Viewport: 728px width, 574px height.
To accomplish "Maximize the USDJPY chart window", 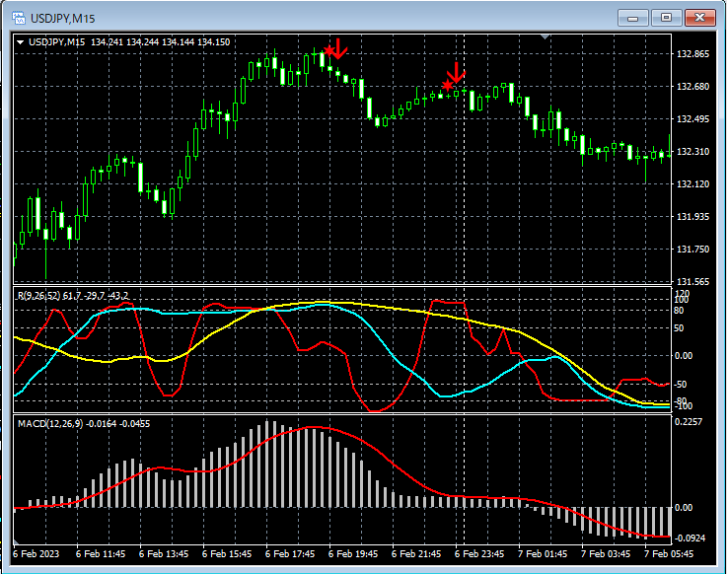I will (668, 17).
